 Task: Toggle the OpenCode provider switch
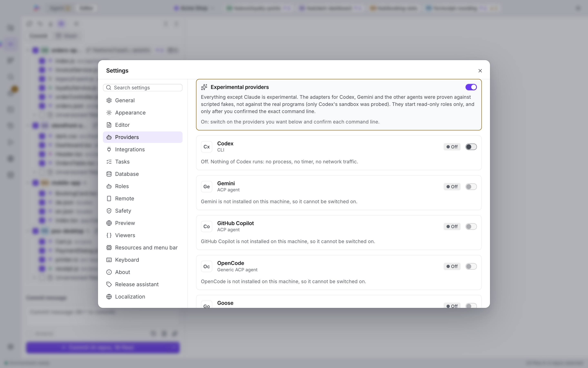pyautogui.click(x=471, y=267)
